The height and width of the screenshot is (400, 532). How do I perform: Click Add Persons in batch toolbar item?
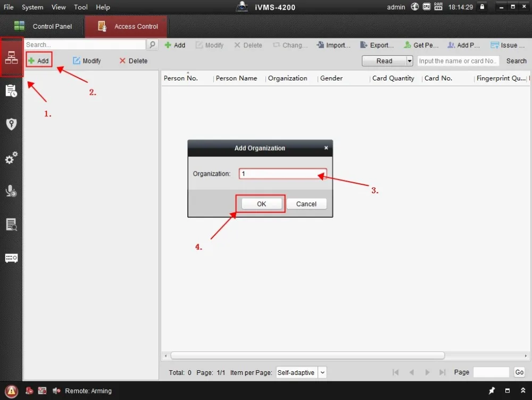(x=463, y=45)
